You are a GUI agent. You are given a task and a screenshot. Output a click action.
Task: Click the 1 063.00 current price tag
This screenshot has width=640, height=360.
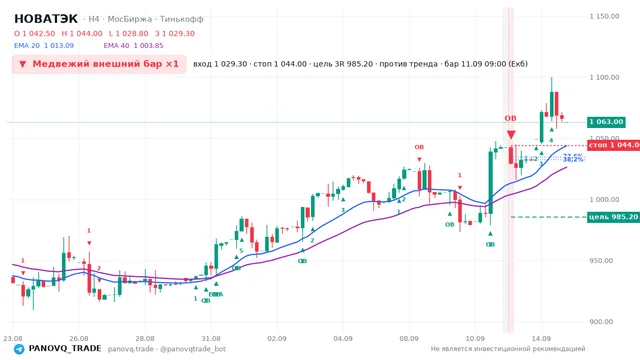pyautogui.click(x=606, y=122)
